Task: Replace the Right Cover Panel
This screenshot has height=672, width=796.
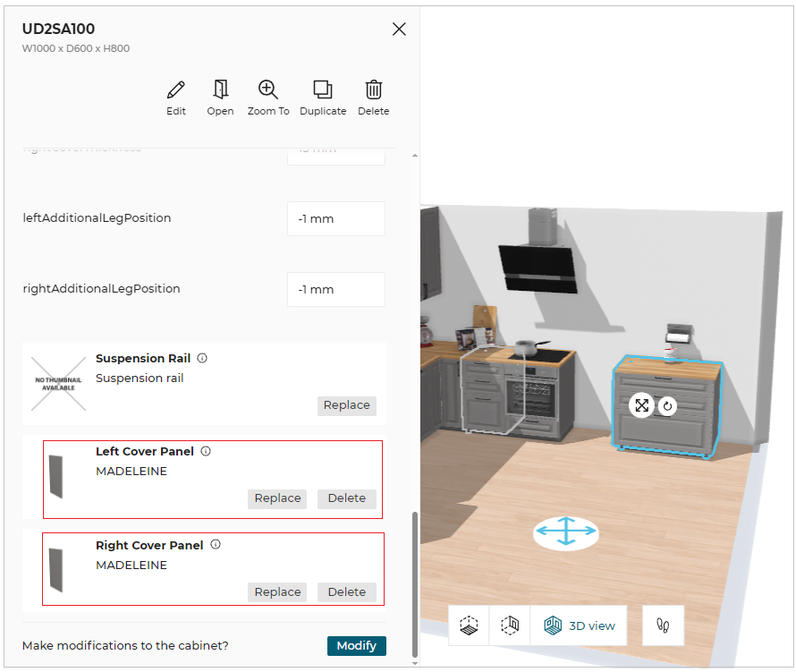Action: (277, 592)
